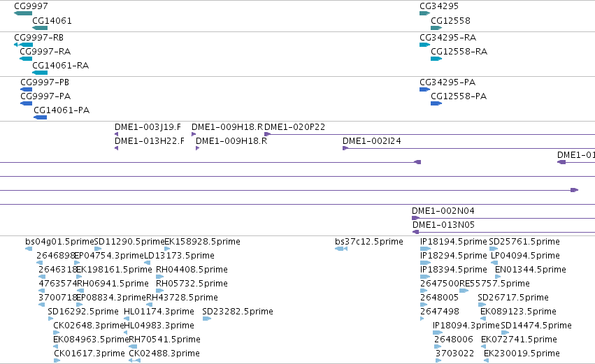Select transcript CG9997-RB
Image resolution: width=595 pixels, height=364 pixels.
(38, 38)
